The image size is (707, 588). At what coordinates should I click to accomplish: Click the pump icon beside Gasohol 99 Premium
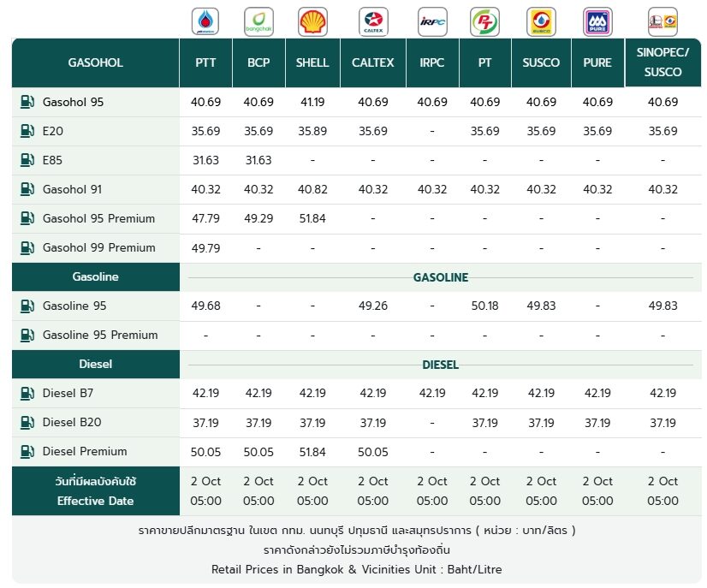point(27,247)
